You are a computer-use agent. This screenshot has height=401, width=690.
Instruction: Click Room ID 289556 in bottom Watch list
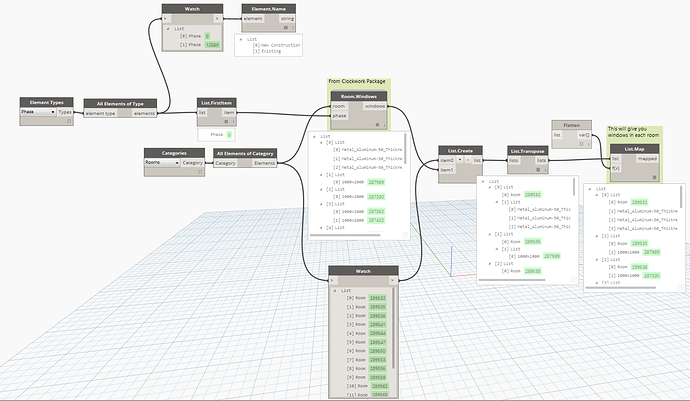point(378,368)
